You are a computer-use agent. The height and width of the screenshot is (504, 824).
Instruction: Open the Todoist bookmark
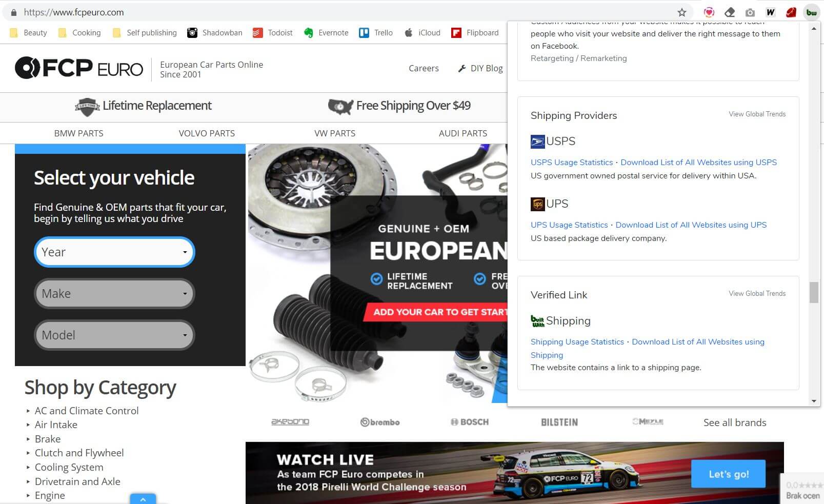coord(273,33)
